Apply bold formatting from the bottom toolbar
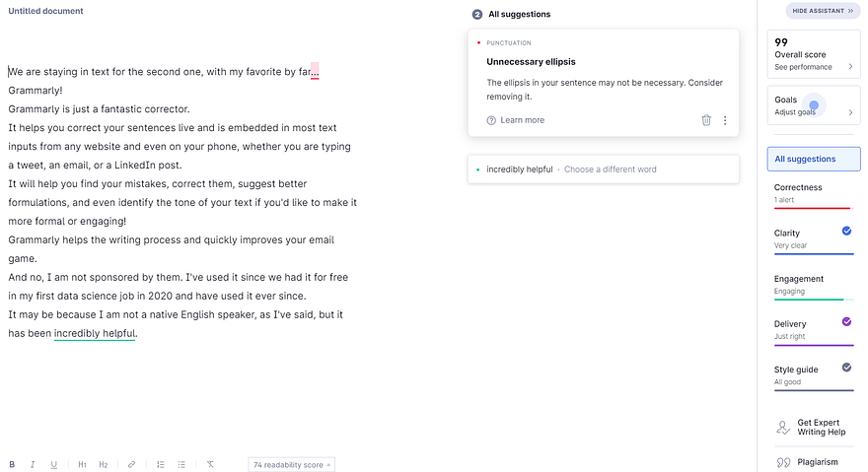The height and width of the screenshot is (472, 868). 13,464
